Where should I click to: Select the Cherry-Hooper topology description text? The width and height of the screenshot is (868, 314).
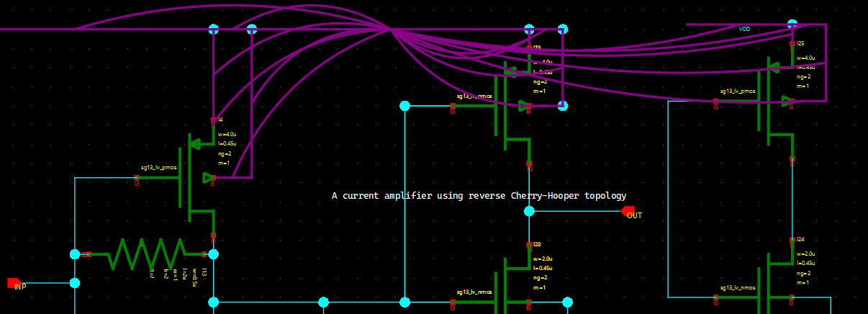pyautogui.click(x=479, y=196)
